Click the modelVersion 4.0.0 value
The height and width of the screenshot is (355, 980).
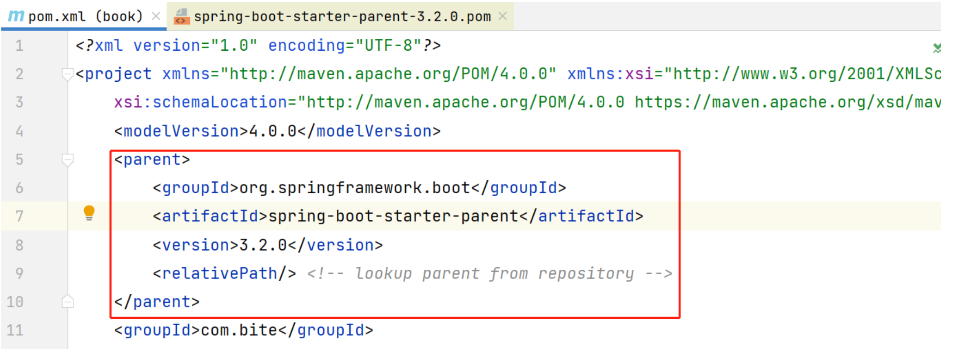click(x=273, y=131)
